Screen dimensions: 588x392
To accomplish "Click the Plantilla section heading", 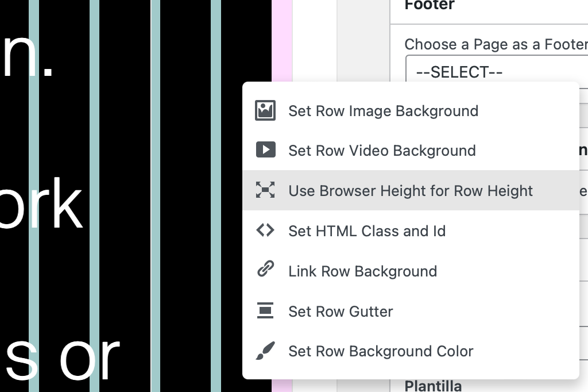I will coord(433,385).
